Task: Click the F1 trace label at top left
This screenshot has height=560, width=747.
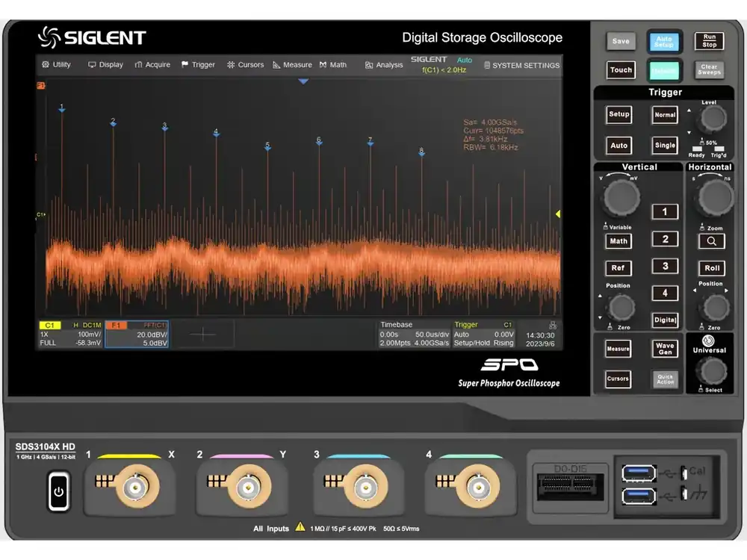Action: 41,86
